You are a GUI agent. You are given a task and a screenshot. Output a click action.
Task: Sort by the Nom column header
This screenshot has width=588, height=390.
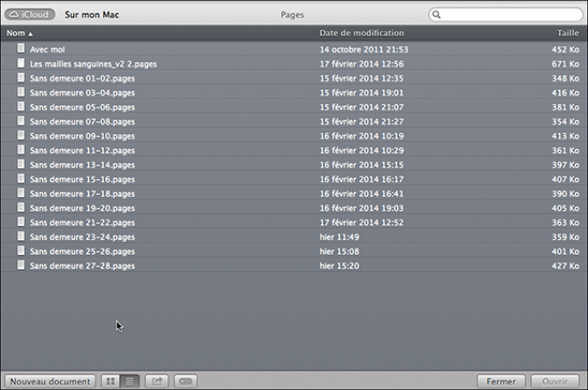tap(18, 33)
